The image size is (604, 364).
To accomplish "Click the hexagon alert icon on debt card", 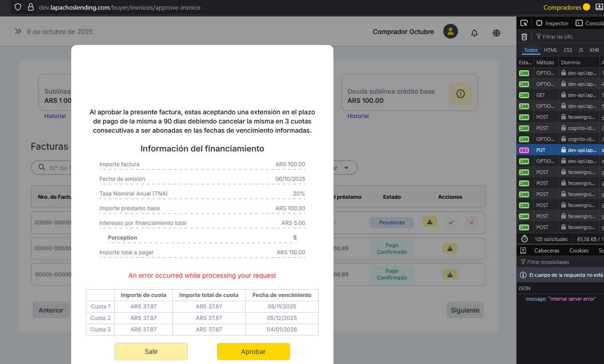I will pos(460,94).
